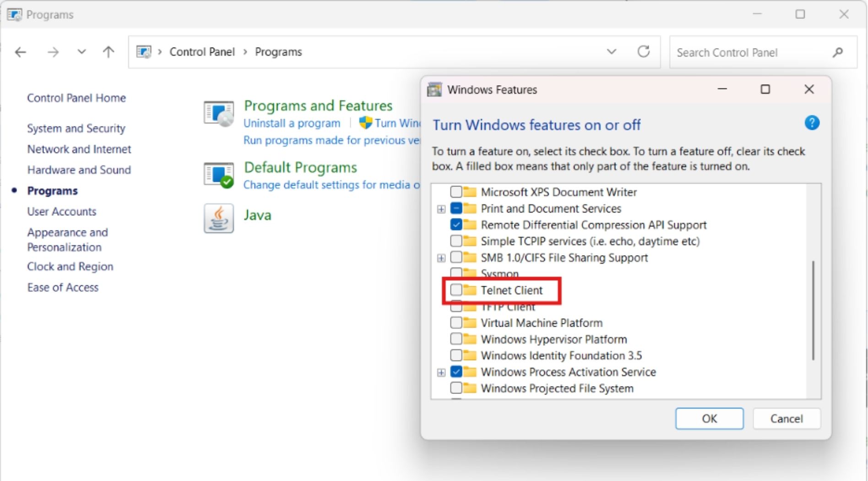Expand Print and Document Services node
The width and height of the screenshot is (868, 481).
click(441, 209)
